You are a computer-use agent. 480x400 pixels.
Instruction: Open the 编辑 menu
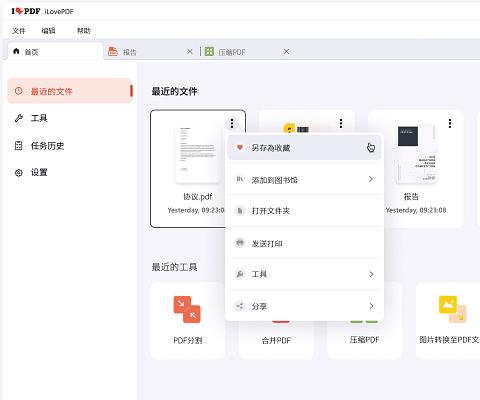(x=48, y=31)
